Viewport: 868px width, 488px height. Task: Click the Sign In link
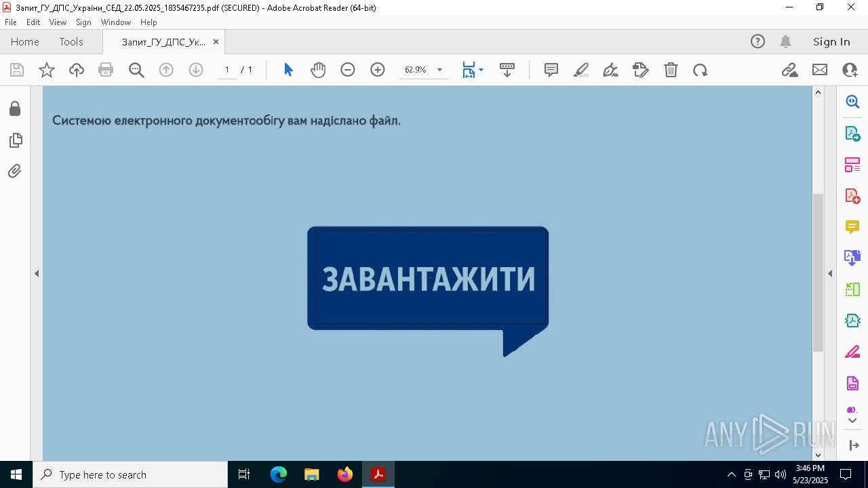(x=831, y=41)
